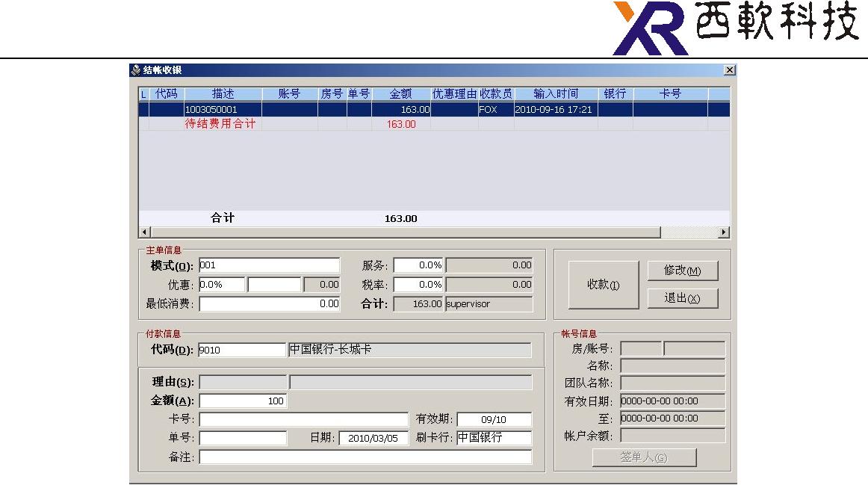The width and height of the screenshot is (868, 485).
Task: Click the 退出(X) exit button
Action: point(683,298)
